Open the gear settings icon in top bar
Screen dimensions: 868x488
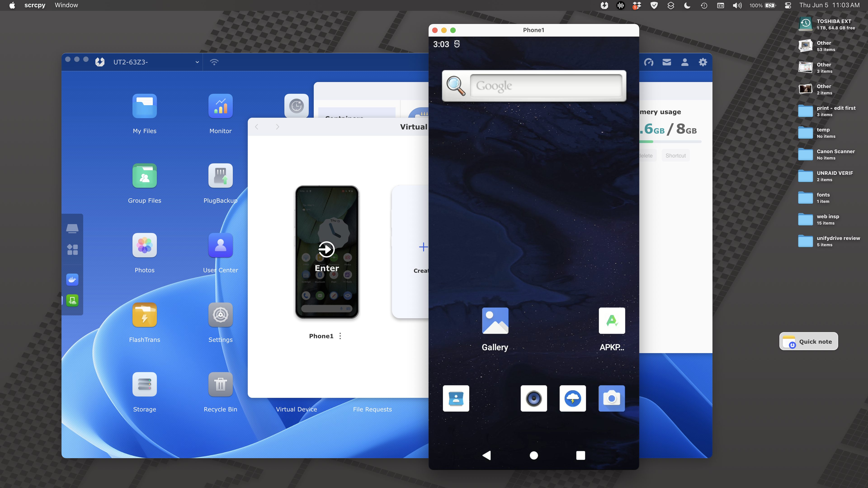703,62
